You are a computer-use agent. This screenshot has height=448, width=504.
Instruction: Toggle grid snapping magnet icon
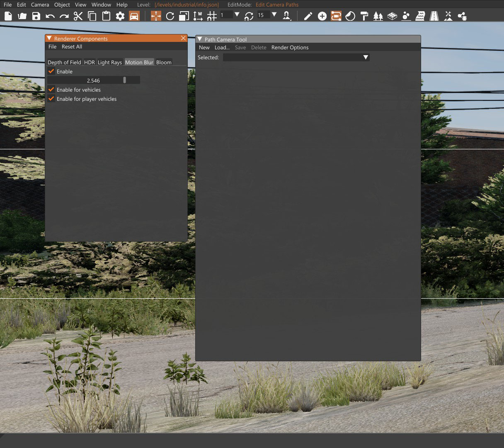point(212,16)
